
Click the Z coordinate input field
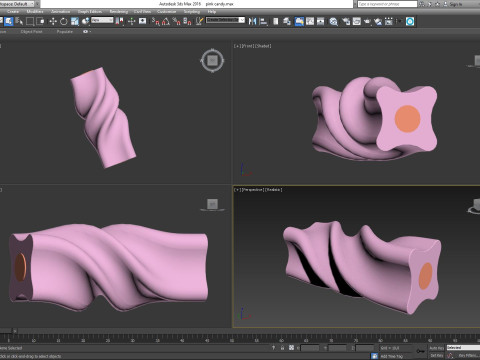point(365,348)
